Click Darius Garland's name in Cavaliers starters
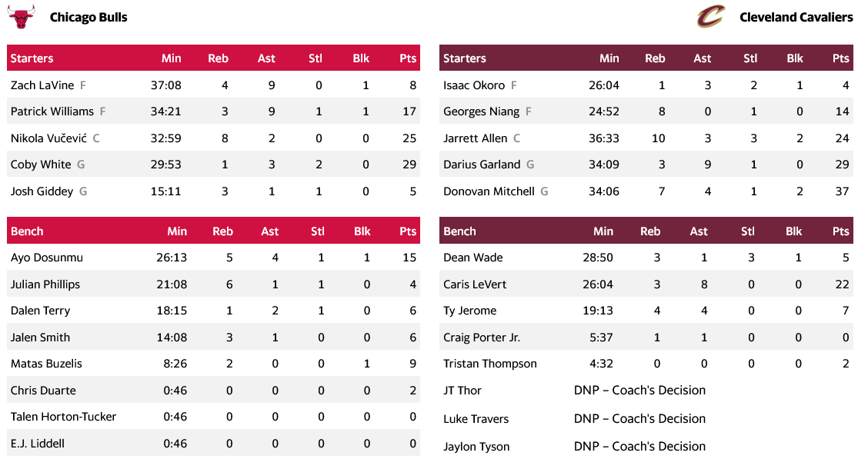This screenshot has height=459, width=868. tap(482, 165)
